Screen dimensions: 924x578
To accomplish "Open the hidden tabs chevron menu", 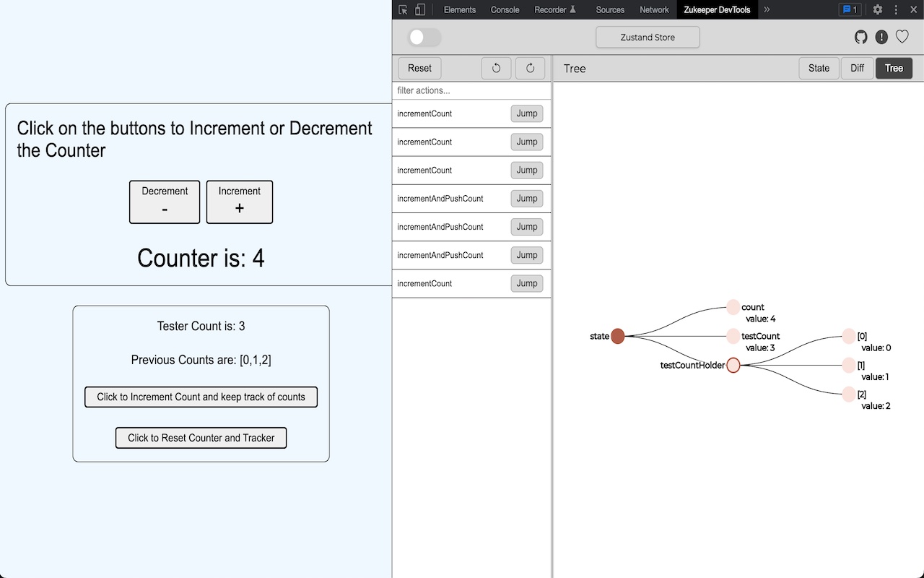I will pos(766,9).
